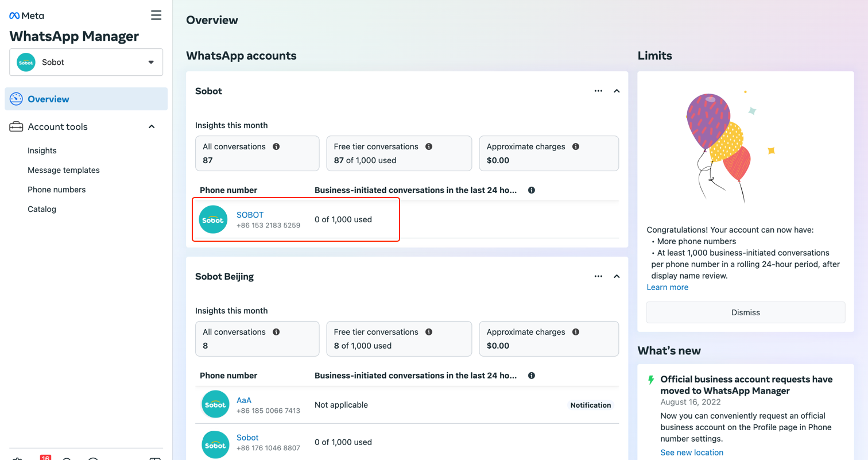Open the Sobot business account dropdown
Screen dimensions: 868x460
click(86, 62)
